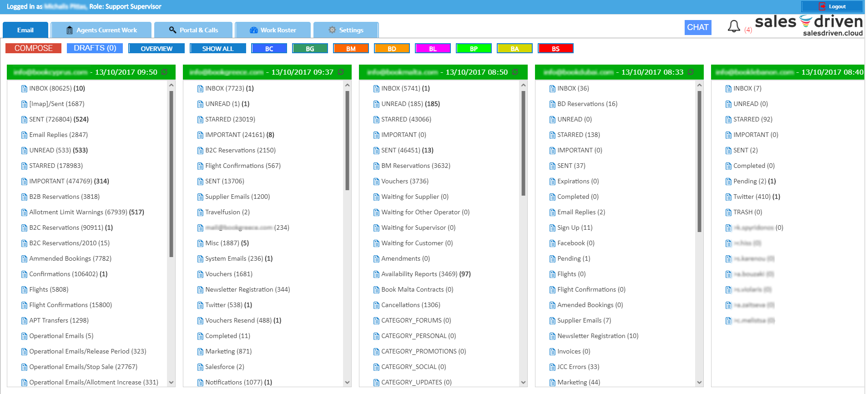Screen dimensions: 868x394
Task: Open Operational Emails/Stop Sale folder
Action: point(83,367)
